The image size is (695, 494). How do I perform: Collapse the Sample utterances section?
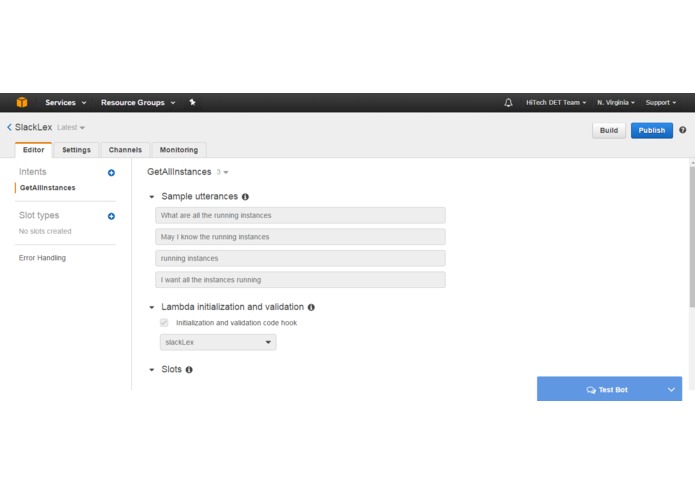pyautogui.click(x=152, y=197)
